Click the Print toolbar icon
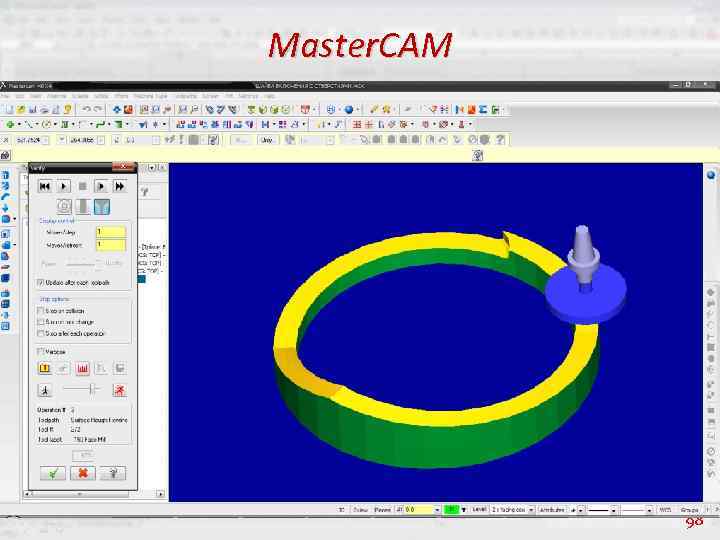This screenshot has height=540, width=720. click(x=44, y=109)
